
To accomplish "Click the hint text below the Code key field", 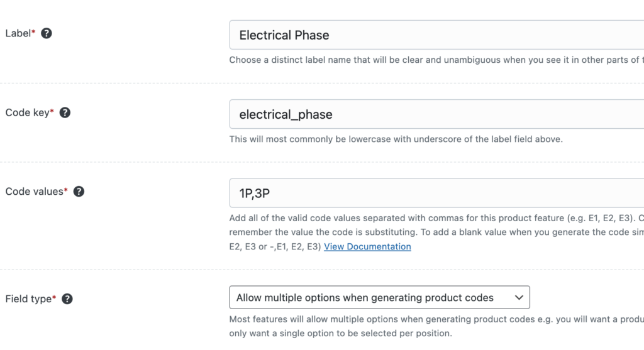I will [396, 139].
